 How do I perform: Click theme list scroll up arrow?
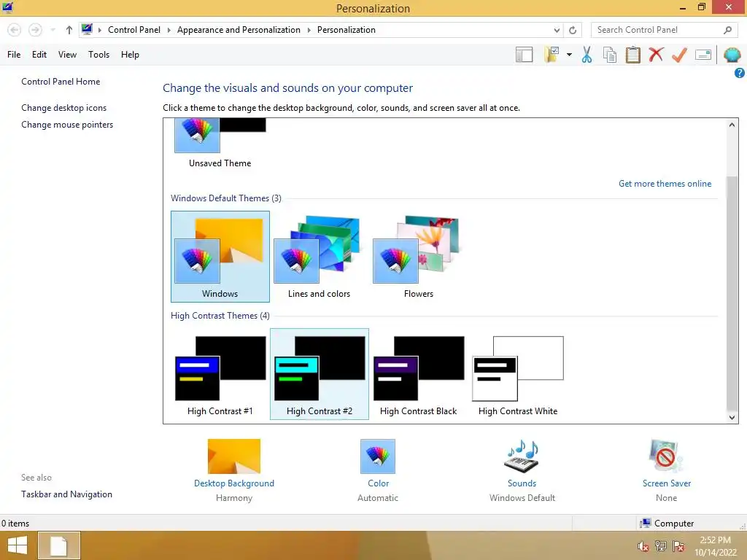732,125
